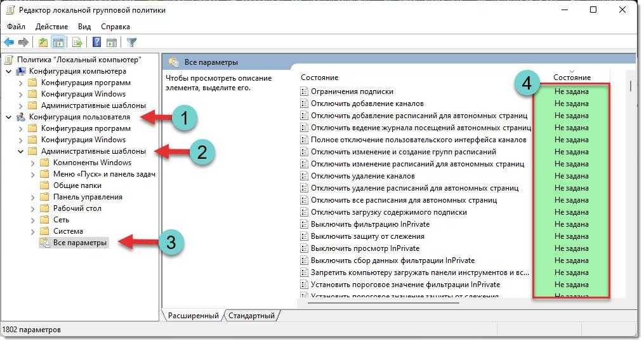Click the Back arrow toolbar icon

[x=9, y=43]
